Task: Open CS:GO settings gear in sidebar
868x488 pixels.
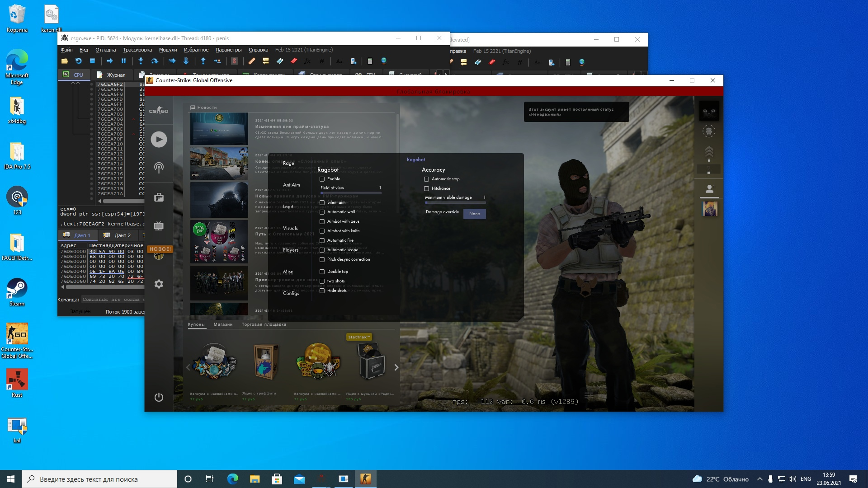Action: pos(159,284)
